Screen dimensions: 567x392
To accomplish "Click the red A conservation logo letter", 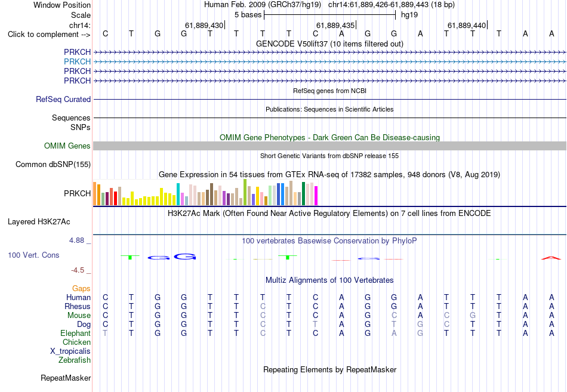I will pos(551,258).
